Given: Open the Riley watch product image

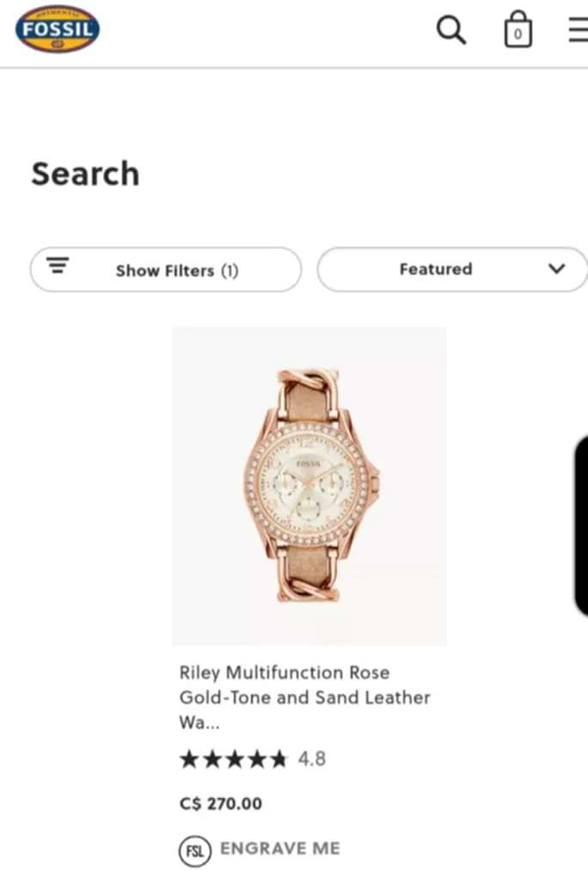Looking at the screenshot, I should click(309, 486).
